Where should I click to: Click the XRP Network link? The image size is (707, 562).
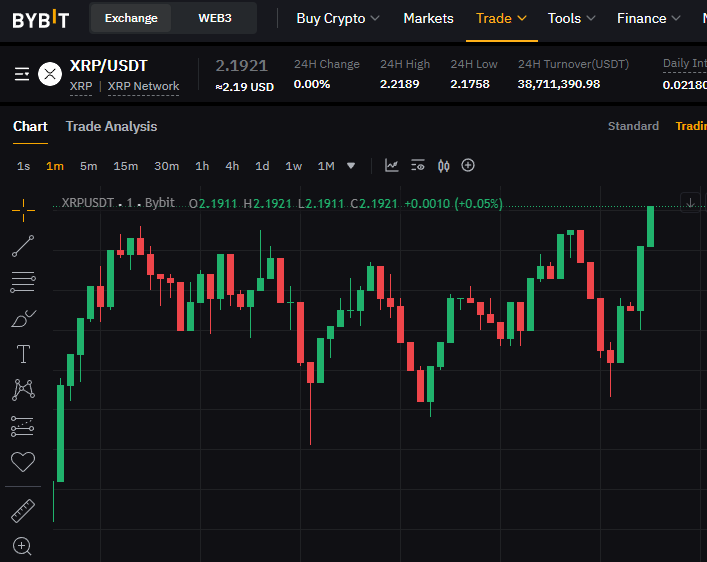point(143,86)
